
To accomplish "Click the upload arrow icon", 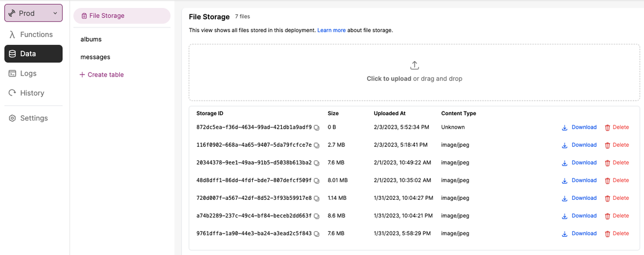I will click(x=414, y=65).
